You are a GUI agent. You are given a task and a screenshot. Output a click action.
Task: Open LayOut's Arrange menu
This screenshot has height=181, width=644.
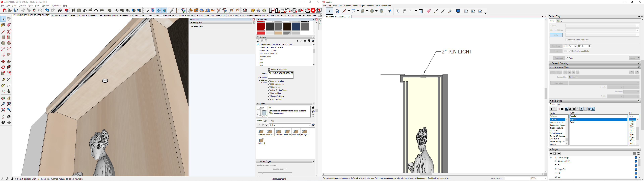[x=348, y=6]
